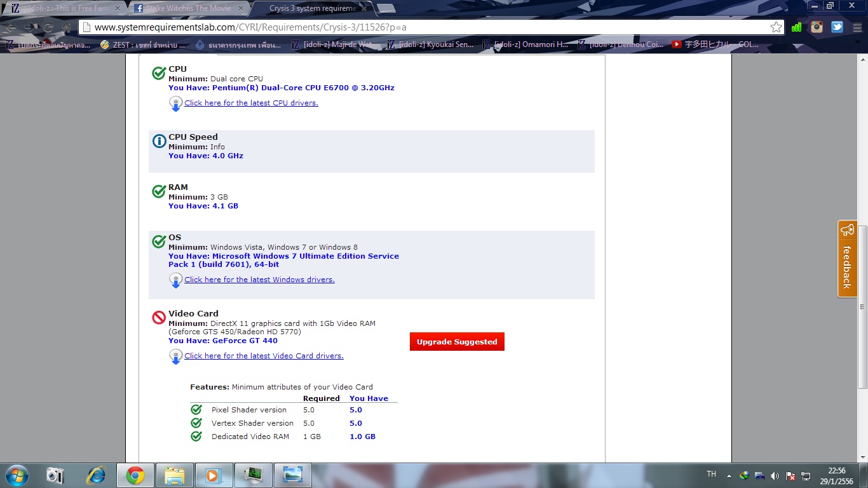Click the TH language indicator
The image size is (868, 488).
click(711, 475)
